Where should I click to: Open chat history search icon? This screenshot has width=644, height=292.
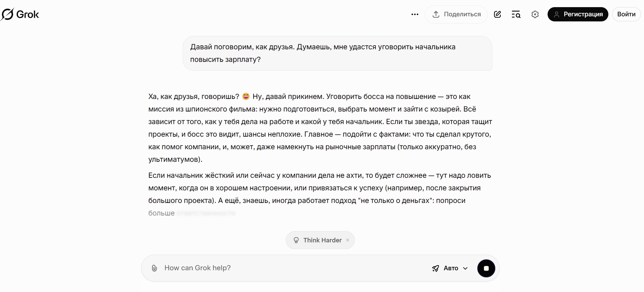click(516, 14)
